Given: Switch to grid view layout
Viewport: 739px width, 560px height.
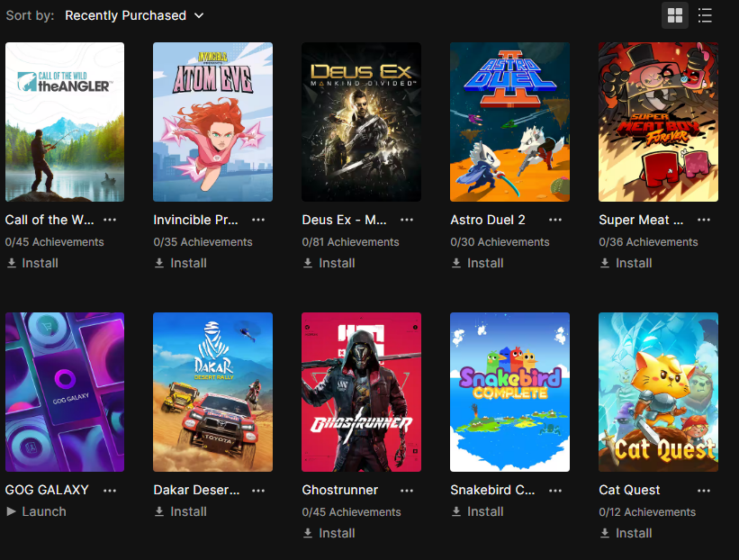Looking at the screenshot, I should tap(675, 15).
